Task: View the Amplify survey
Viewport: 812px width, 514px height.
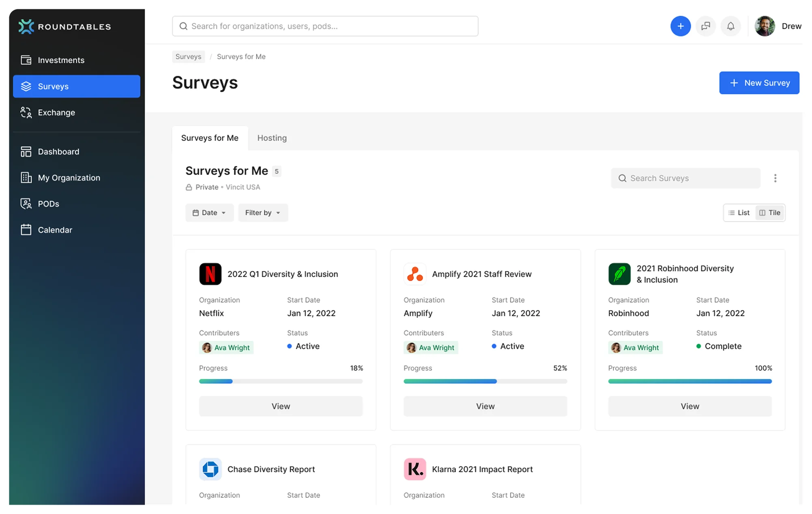Action: pyautogui.click(x=486, y=406)
